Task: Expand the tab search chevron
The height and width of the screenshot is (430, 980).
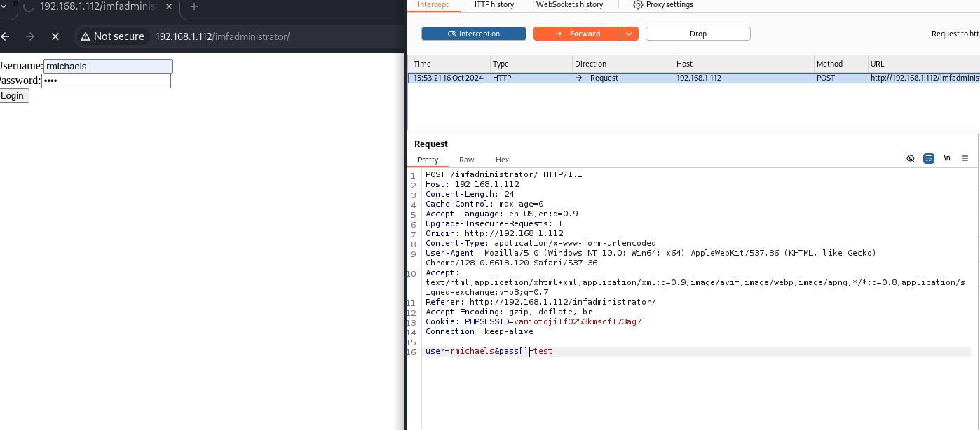Action: point(4,7)
